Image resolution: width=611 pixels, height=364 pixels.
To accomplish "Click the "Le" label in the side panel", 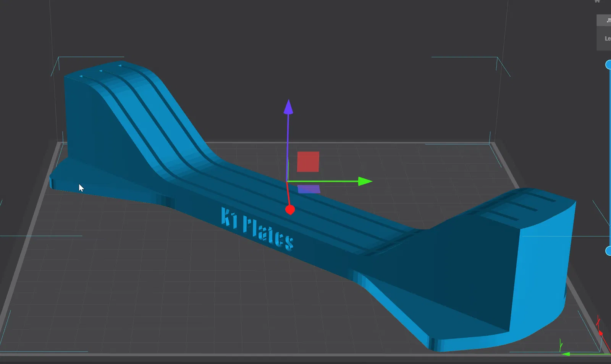I will (608, 39).
